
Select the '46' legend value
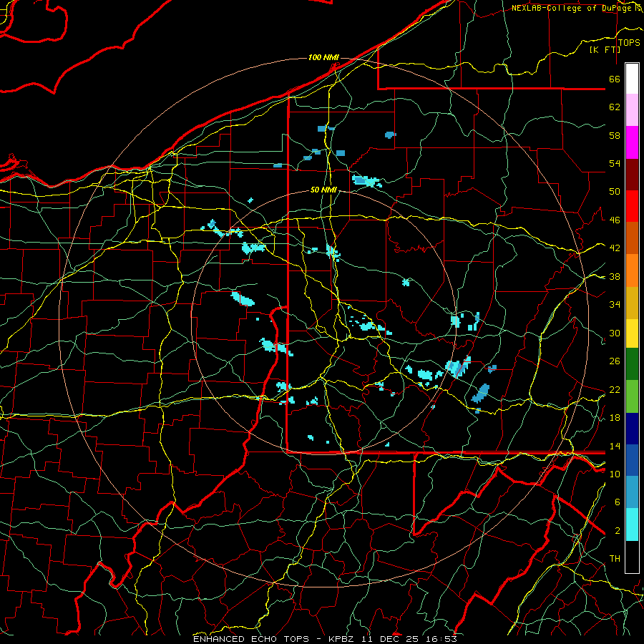point(615,220)
